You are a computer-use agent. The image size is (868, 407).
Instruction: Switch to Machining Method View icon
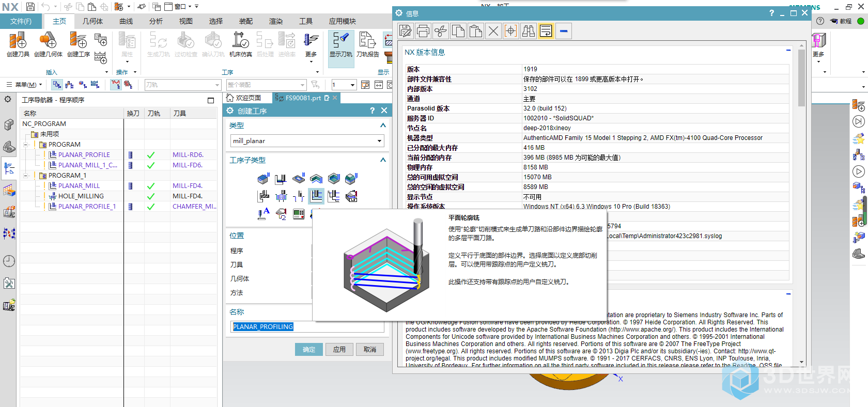click(95, 84)
